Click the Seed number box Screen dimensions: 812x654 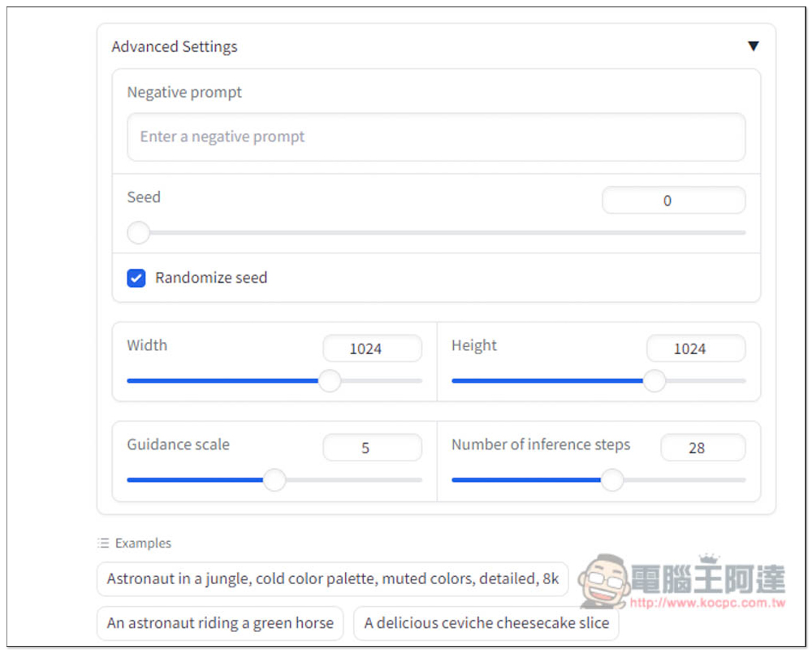pyautogui.click(x=673, y=200)
